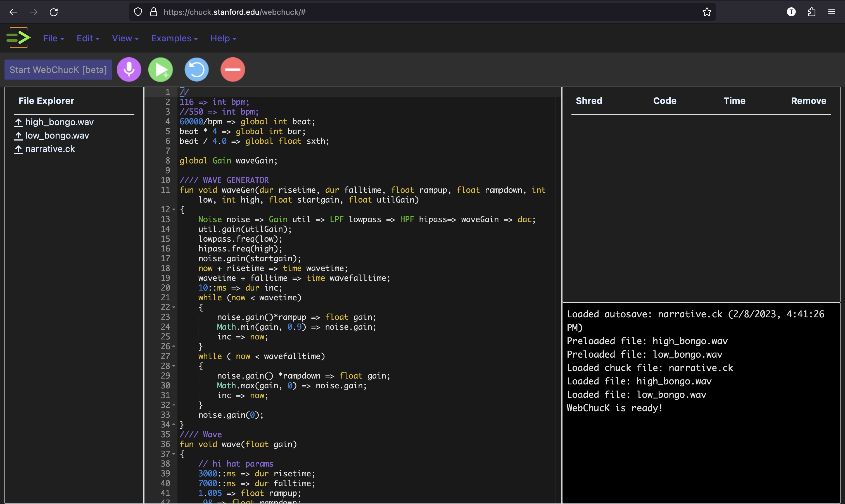Open high_bongo.wav in File Explorer
Screen dimensions: 845x504
click(60, 122)
